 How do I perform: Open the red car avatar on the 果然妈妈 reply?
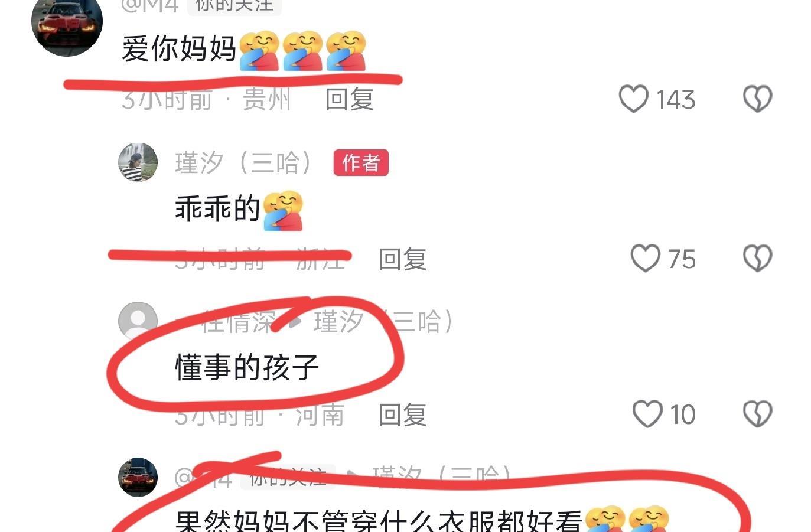(138, 476)
